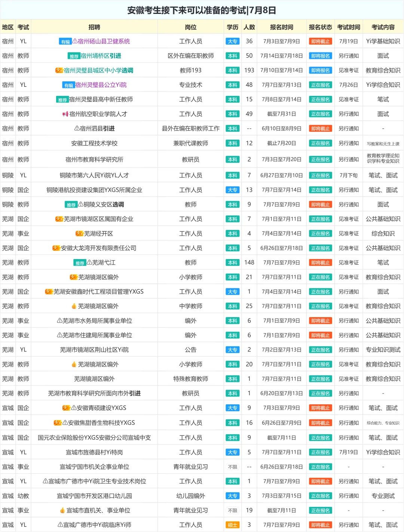Select the 6月10日至8月9日 registration date
The width and height of the screenshot is (404, 532).
click(282, 128)
